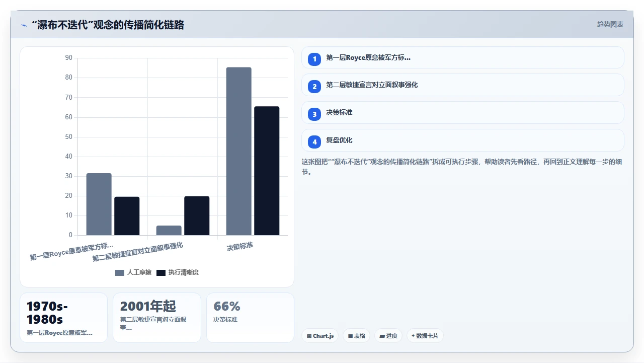
Task: Click the dark bar for 决策标准
Action: [x=267, y=171]
